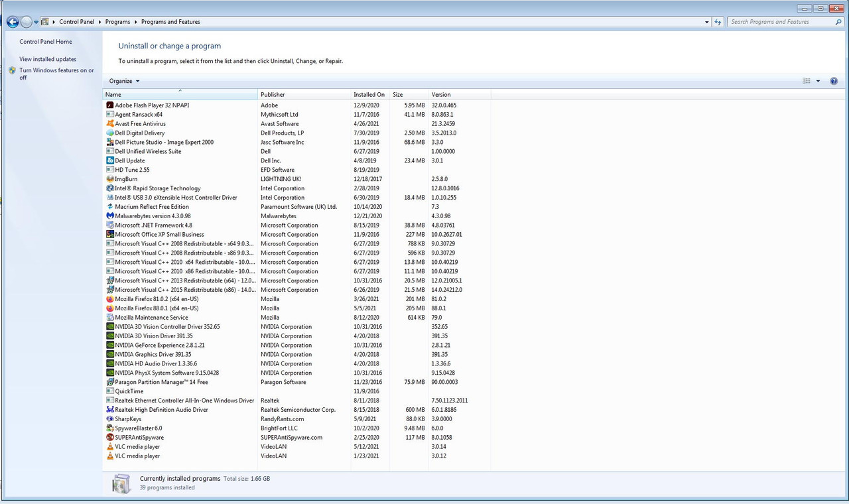
Task: Select the NVIDIA GeForce Experience icon
Action: [110, 345]
